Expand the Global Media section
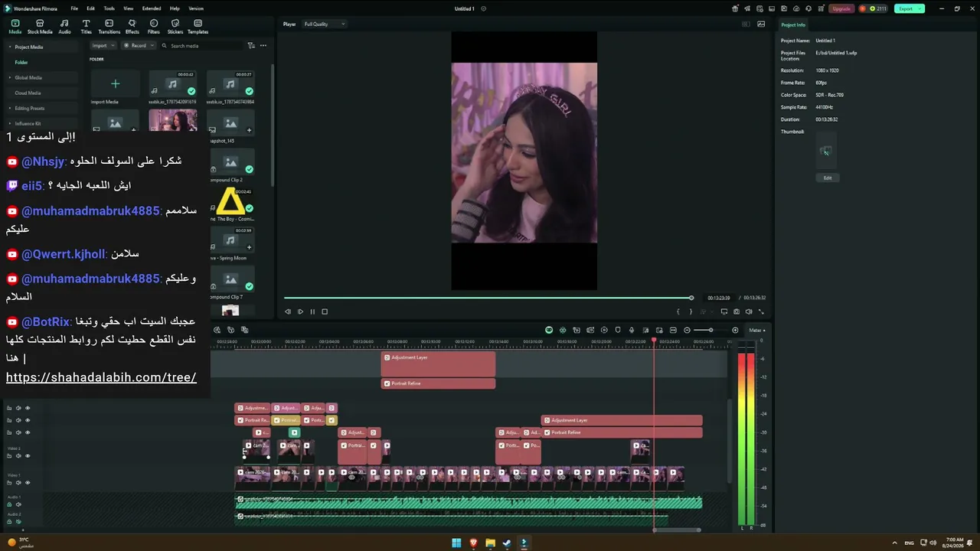The height and width of the screenshot is (551, 980). tap(10, 78)
